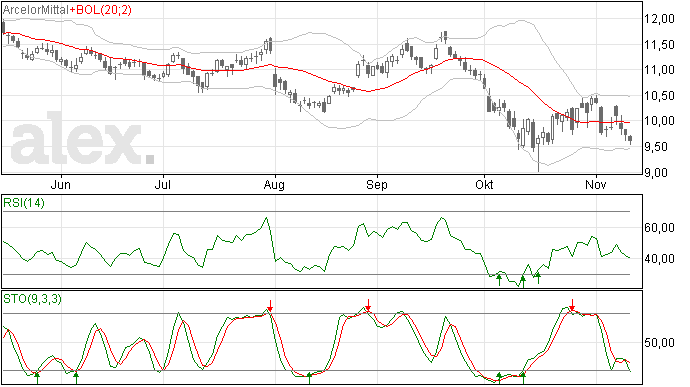690x387 pixels.
Task: Select the Sep month label
Action: click(377, 184)
